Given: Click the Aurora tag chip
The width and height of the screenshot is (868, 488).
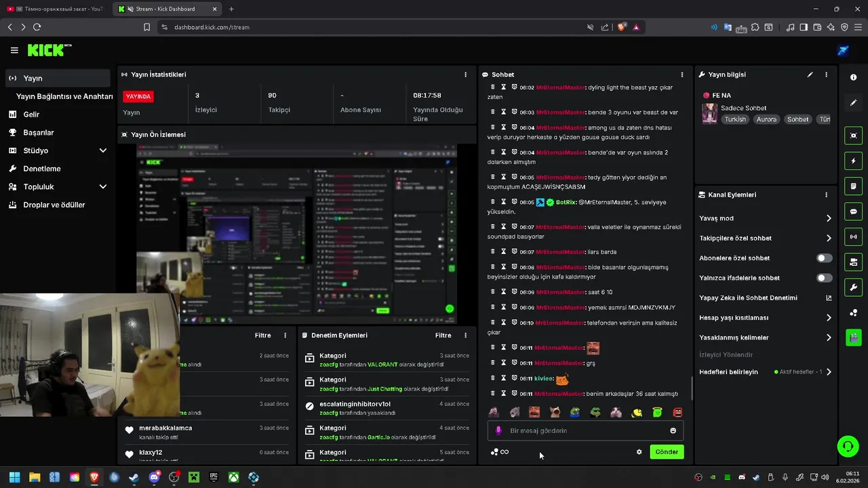Looking at the screenshot, I should (766, 119).
